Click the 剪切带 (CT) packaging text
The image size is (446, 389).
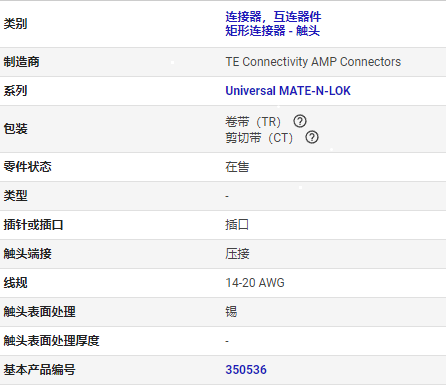[x=259, y=138]
